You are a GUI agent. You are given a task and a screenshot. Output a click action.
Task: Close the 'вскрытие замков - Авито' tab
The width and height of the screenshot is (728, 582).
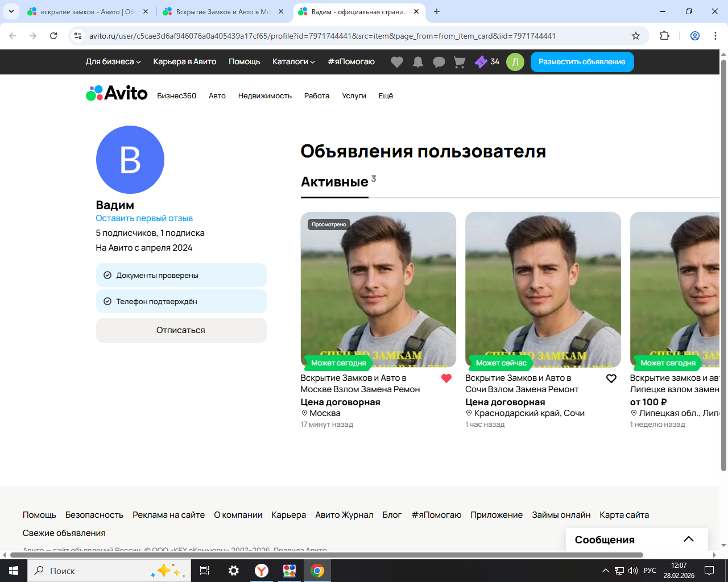(x=146, y=11)
